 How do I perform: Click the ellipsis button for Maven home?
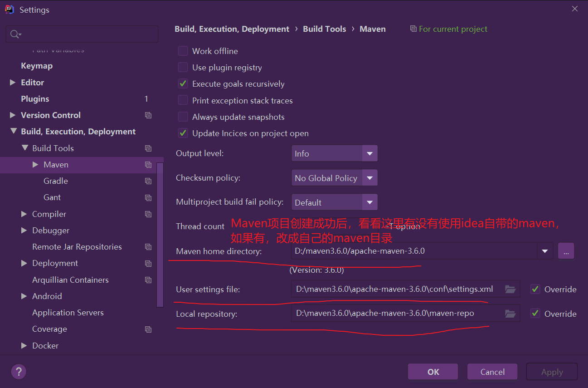(x=566, y=251)
